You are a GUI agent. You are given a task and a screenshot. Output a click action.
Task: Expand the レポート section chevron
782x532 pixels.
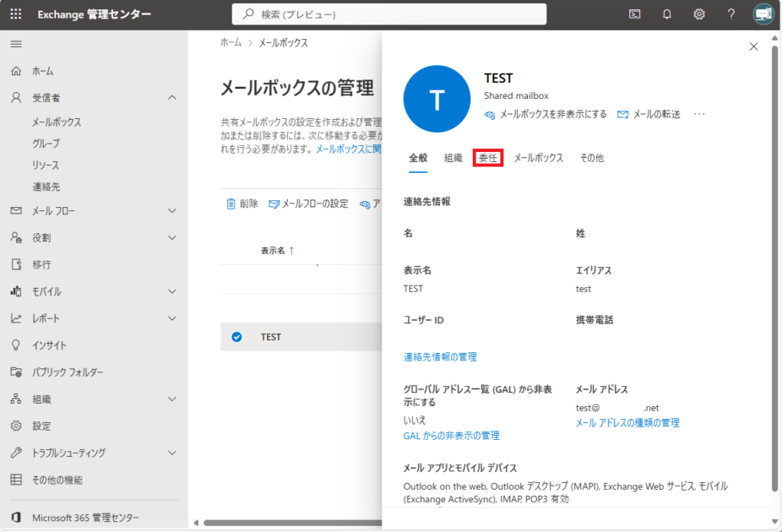172,318
